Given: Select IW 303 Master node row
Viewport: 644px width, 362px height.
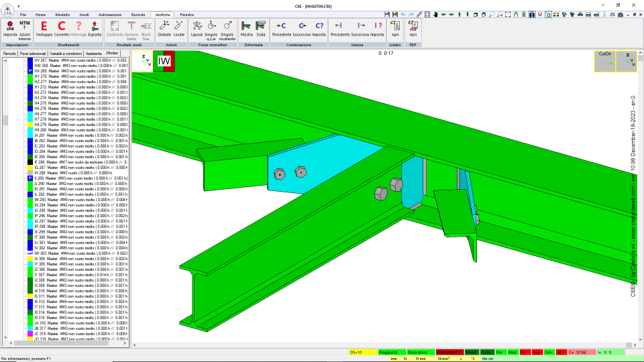Looking at the screenshot, I should click(77, 253).
